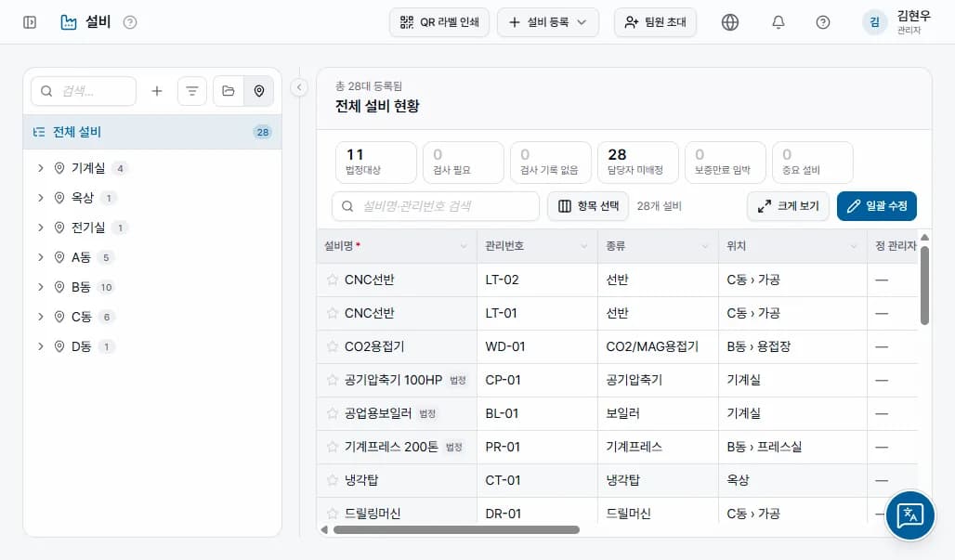Filter by 검사 기록 없음 card
Screen dimensions: 955x560
point(551,162)
